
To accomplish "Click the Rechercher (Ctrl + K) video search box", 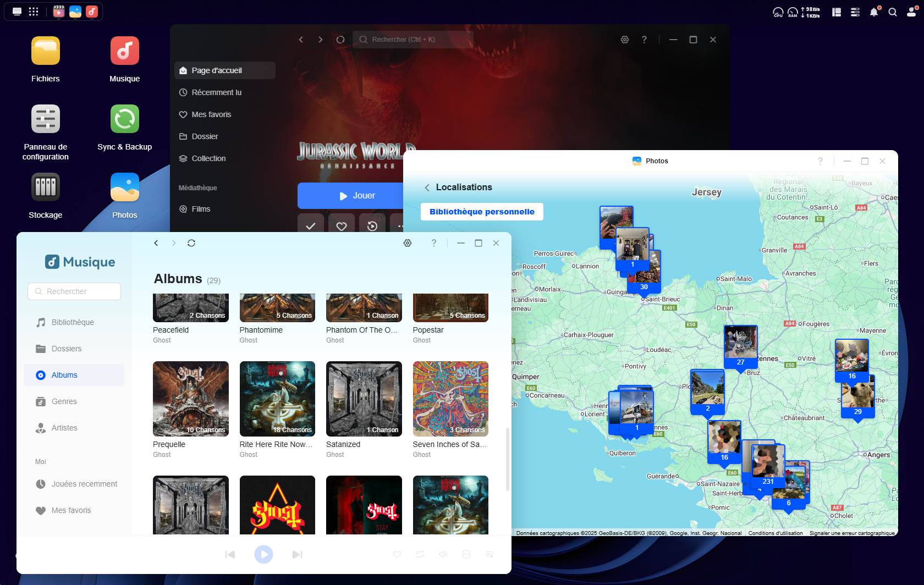I will [413, 40].
